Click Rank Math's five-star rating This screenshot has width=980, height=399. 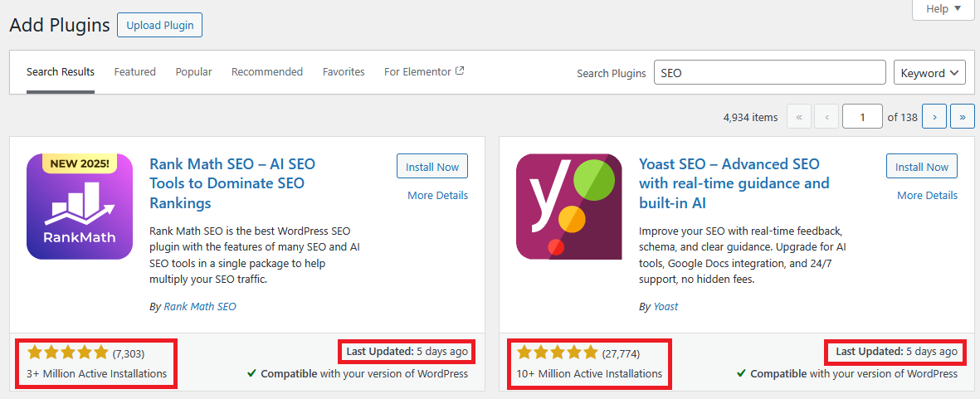coord(68,353)
